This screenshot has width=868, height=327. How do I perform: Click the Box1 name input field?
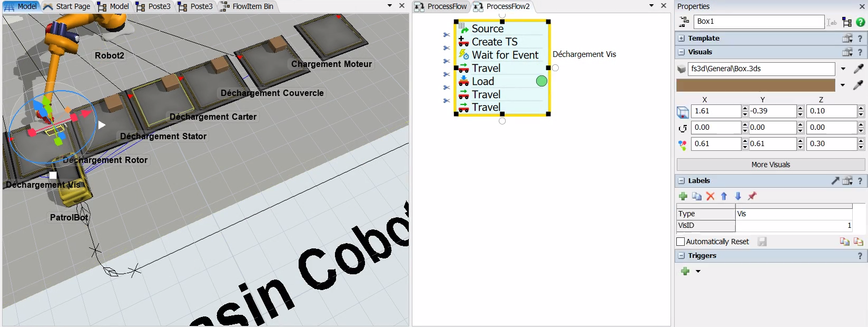(x=758, y=22)
